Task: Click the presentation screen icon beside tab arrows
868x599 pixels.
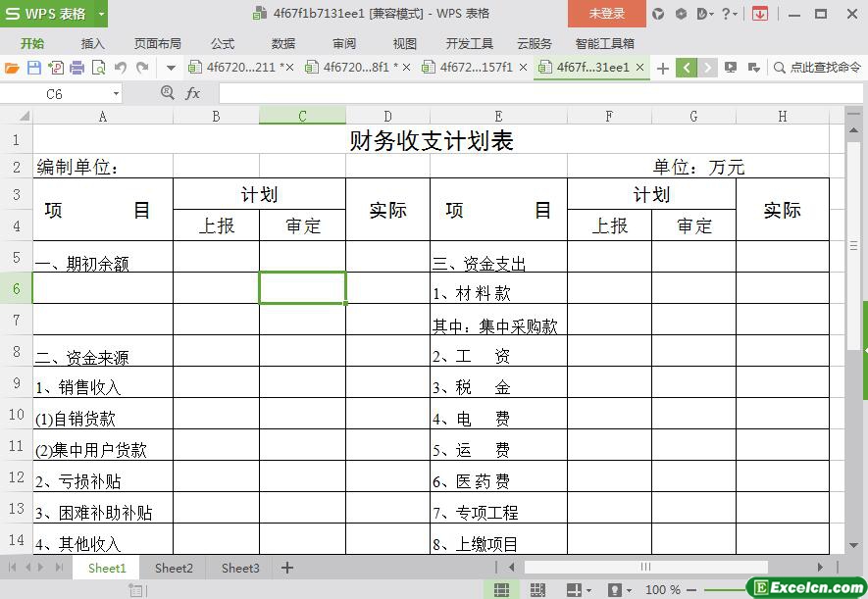Action: [x=731, y=68]
